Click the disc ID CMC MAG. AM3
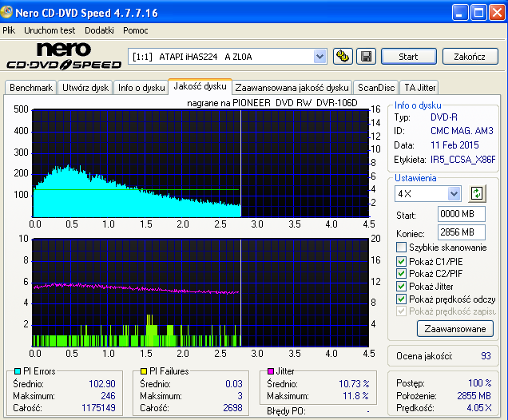Image resolution: width=508 pixels, height=420 pixels. pos(462,131)
